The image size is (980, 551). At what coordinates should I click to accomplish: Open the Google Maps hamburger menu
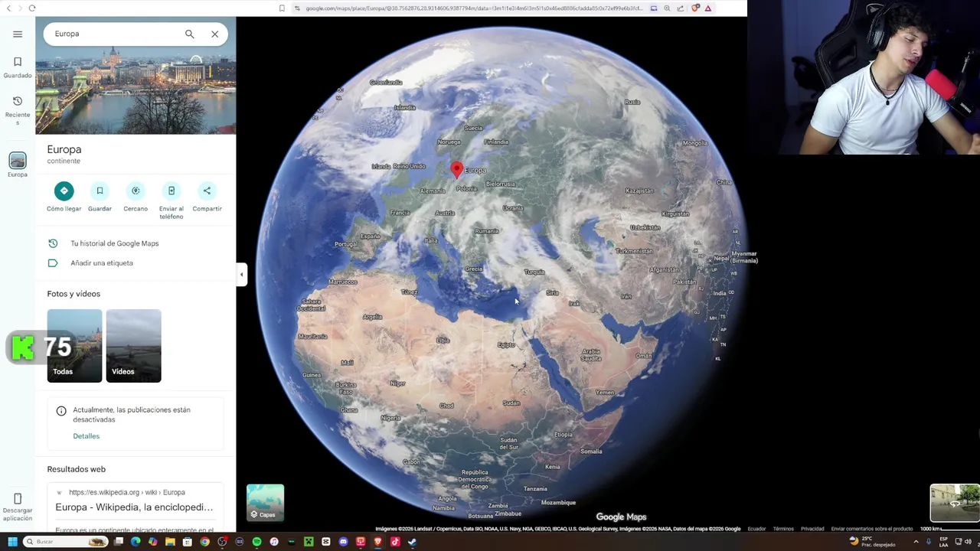[x=18, y=34]
